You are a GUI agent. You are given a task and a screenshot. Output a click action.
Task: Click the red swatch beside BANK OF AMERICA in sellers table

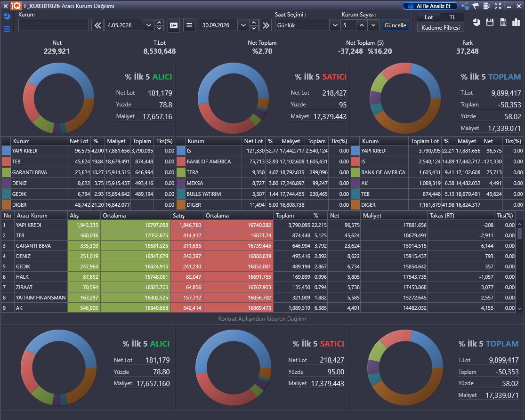(181, 162)
